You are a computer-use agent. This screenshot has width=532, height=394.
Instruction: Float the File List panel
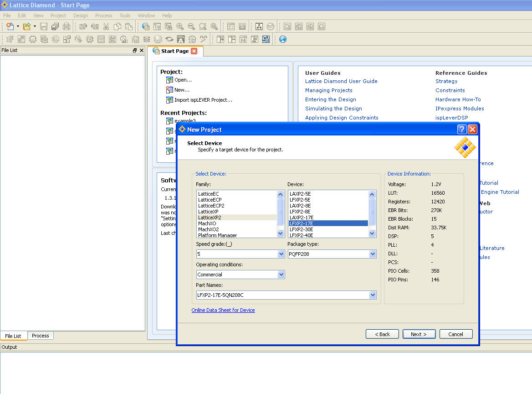click(x=135, y=50)
